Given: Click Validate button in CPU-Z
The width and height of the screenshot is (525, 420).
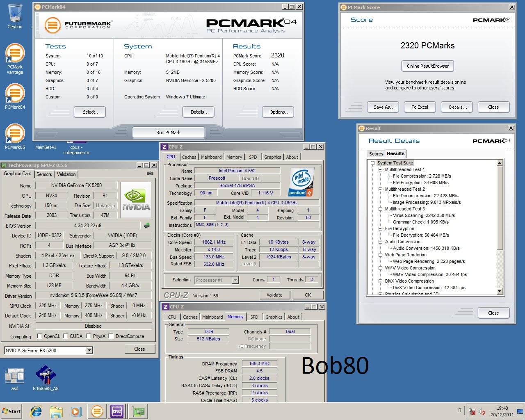Looking at the screenshot, I should pos(274,295).
